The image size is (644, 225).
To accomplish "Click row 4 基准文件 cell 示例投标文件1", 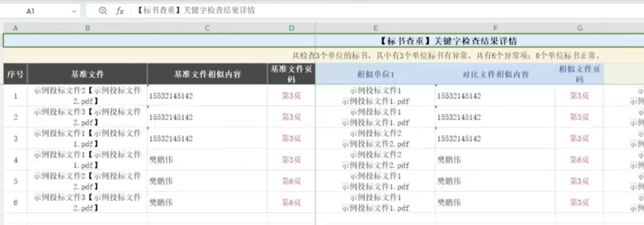I will [87, 160].
